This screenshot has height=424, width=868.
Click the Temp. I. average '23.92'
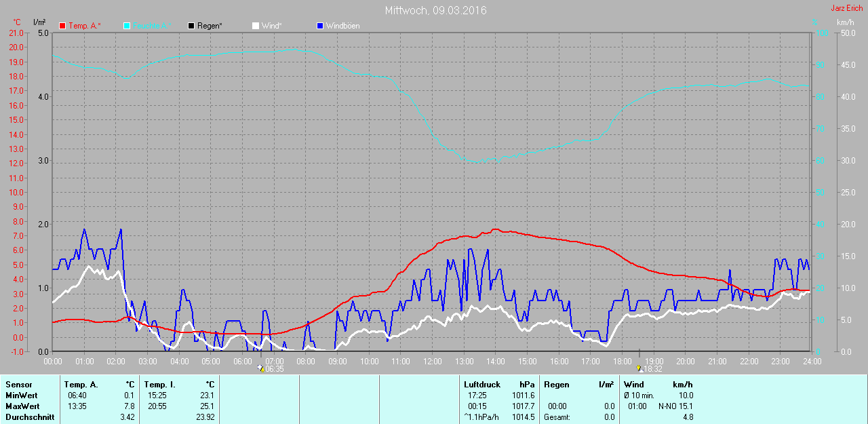205,417
